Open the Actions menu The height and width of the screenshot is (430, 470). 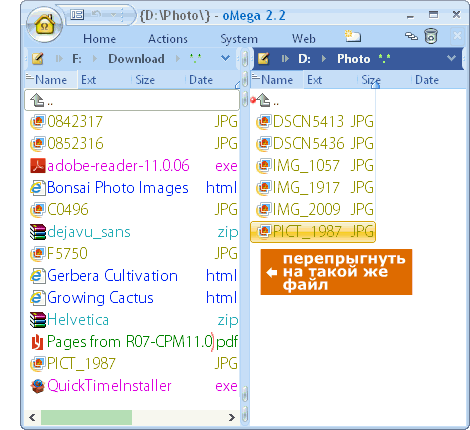coord(168,39)
